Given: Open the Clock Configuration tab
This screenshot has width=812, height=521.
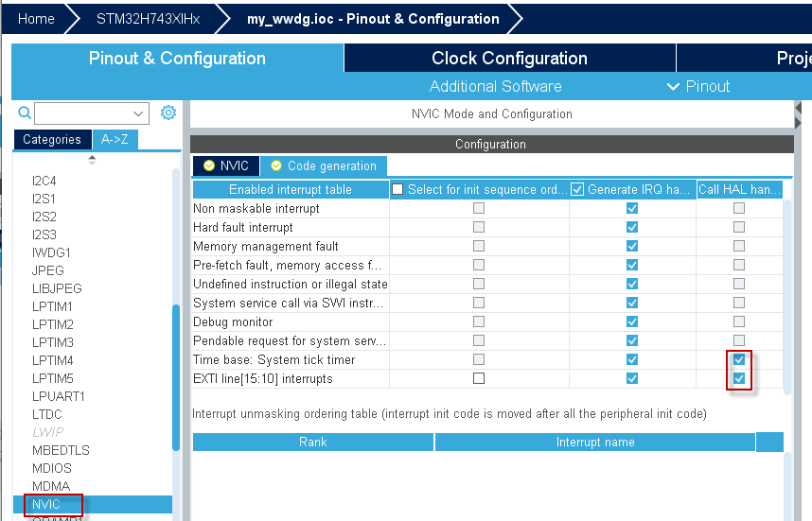Looking at the screenshot, I should 509,58.
